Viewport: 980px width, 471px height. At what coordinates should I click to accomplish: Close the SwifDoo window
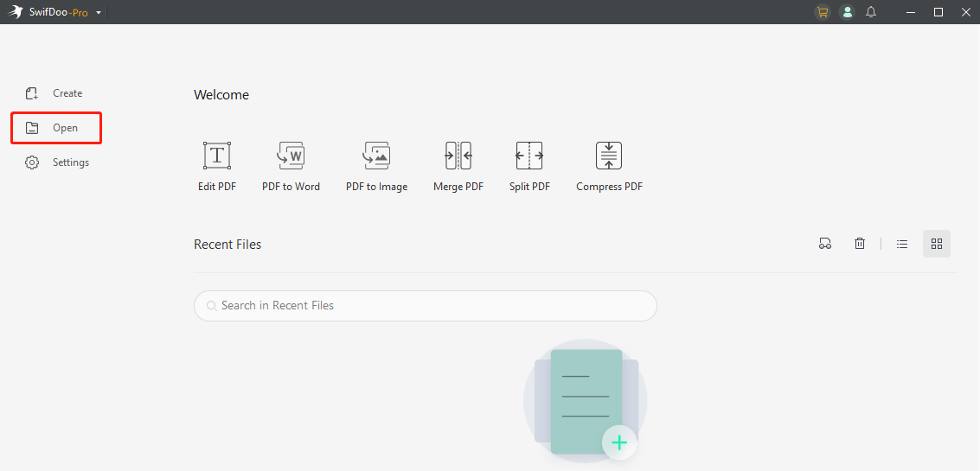[965, 12]
